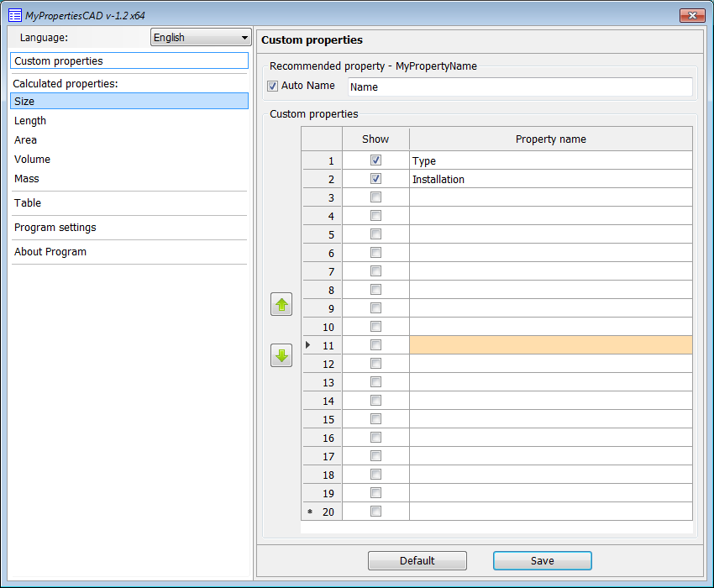714x588 pixels.
Task: Check Show box in row 4
Action: point(375,215)
